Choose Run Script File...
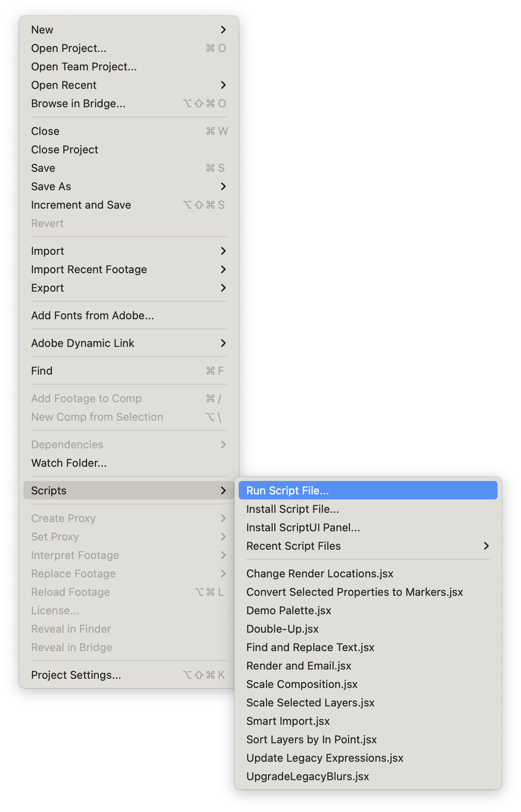The width and height of the screenshot is (521, 812). click(x=368, y=491)
